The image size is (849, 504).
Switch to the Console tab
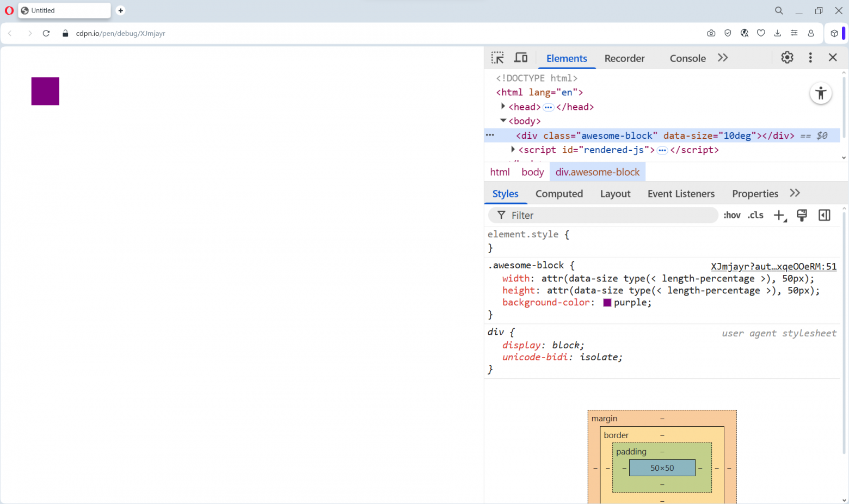pyautogui.click(x=687, y=58)
